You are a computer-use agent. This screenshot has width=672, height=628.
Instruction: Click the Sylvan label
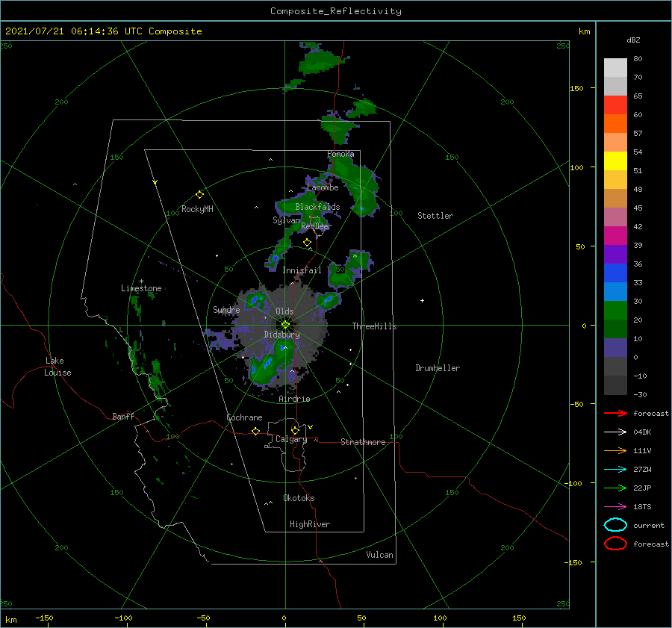pyautogui.click(x=286, y=220)
